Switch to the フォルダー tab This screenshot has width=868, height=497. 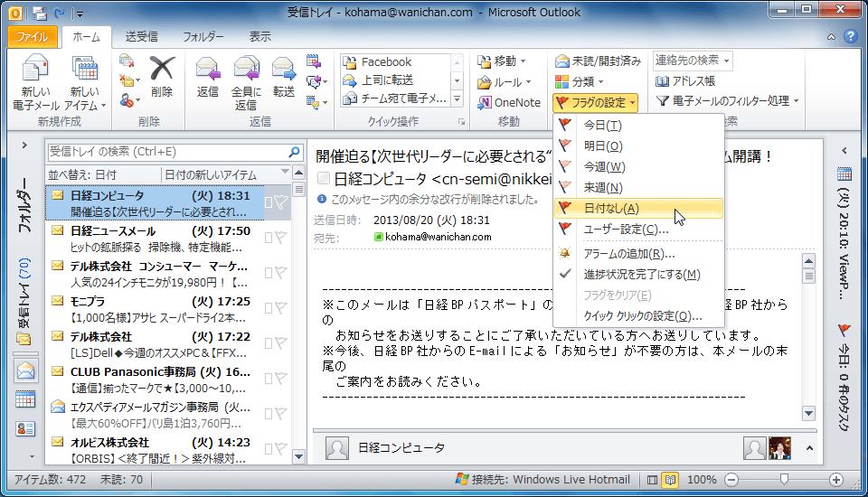[203, 37]
